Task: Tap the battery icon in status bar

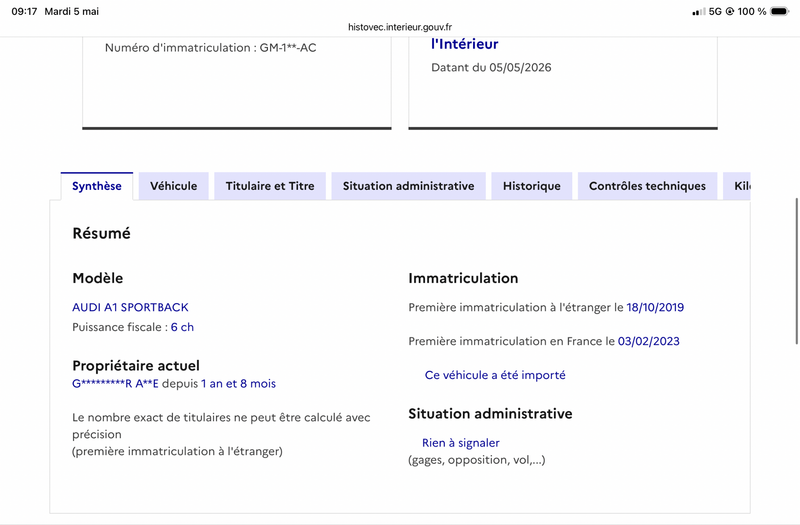Action: [780, 11]
